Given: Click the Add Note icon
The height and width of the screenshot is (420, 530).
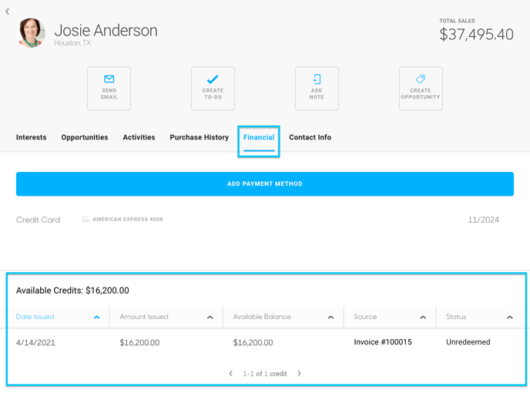Looking at the screenshot, I should pyautogui.click(x=317, y=79).
